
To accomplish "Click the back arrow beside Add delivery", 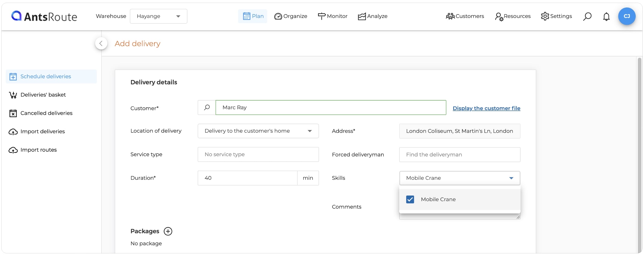I will pyautogui.click(x=101, y=43).
